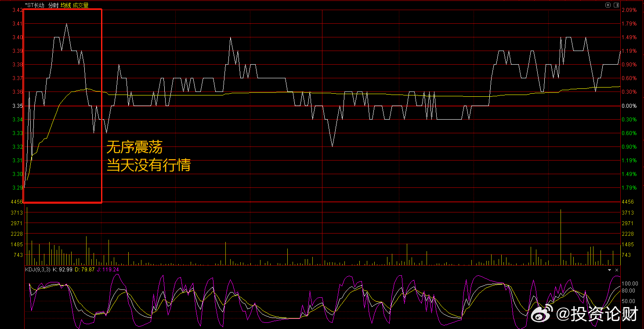This screenshot has width=644, height=329.
Task: Switch to the 分时 chart label
Action: click(53, 5)
